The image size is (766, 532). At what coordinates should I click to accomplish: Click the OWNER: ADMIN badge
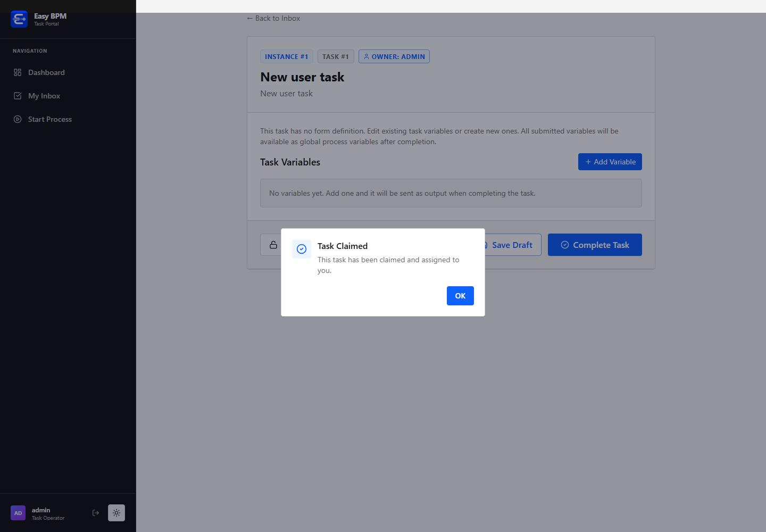pyautogui.click(x=394, y=56)
